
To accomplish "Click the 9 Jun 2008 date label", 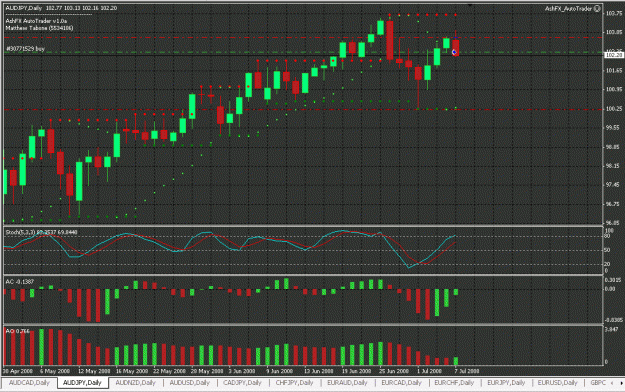I will (279, 371).
